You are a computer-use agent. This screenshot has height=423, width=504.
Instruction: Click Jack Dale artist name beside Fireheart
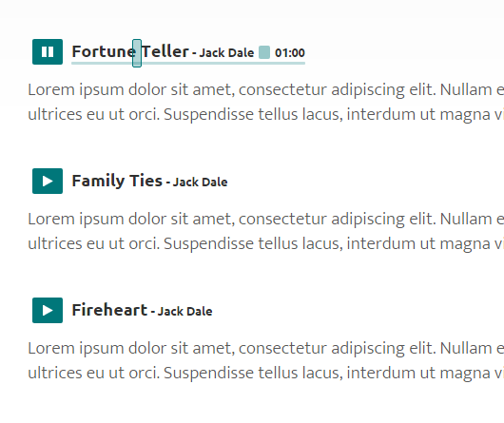tap(184, 311)
